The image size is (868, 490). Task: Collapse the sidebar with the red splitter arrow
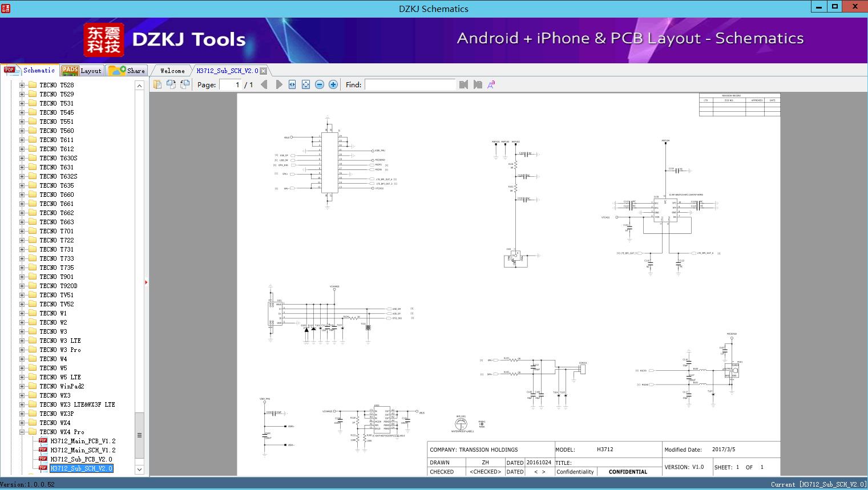[x=146, y=282]
